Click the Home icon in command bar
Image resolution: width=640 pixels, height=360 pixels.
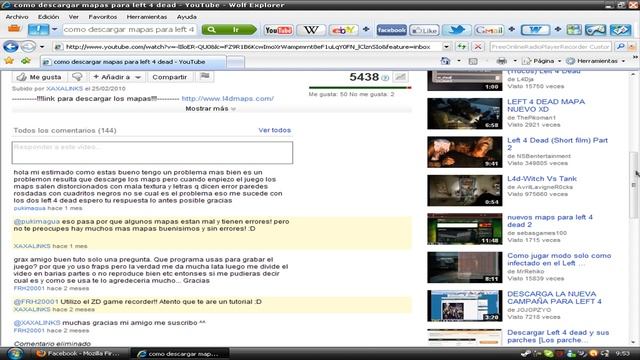pyautogui.click(x=445, y=61)
